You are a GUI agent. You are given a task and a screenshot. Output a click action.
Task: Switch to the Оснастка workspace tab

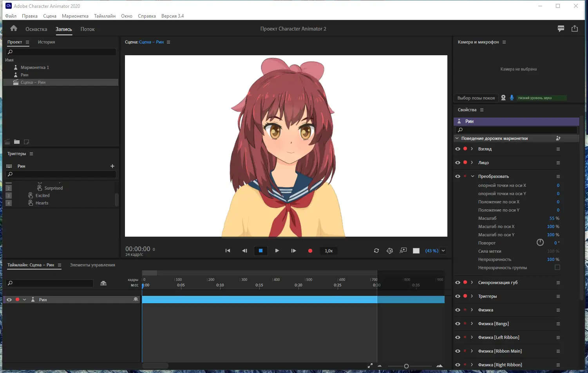(x=36, y=29)
